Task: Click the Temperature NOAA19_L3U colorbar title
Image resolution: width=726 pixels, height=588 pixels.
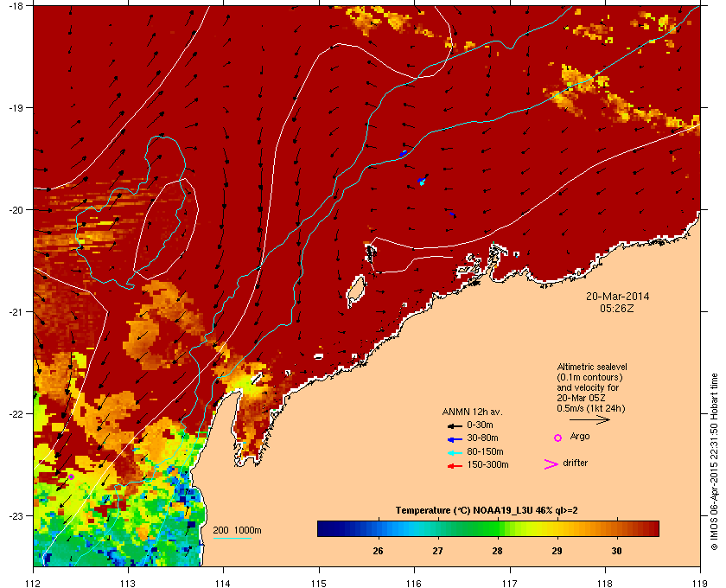Action: click(487, 511)
